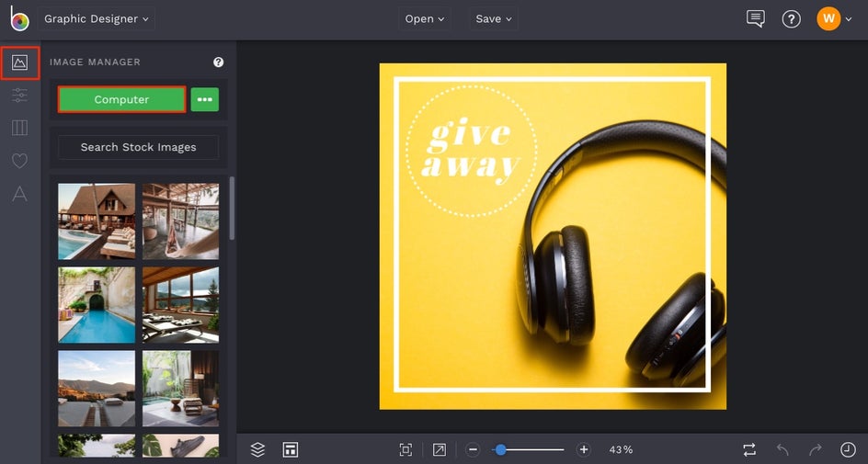This screenshot has width=868, height=464.
Task: Click the template layout icon in bottom bar
Action: [291, 449]
